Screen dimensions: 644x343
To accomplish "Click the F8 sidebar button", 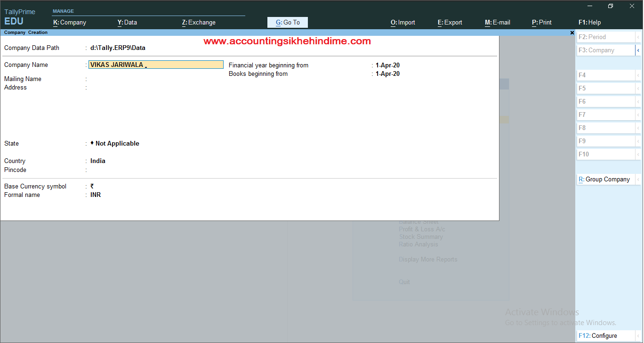I will (606, 128).
